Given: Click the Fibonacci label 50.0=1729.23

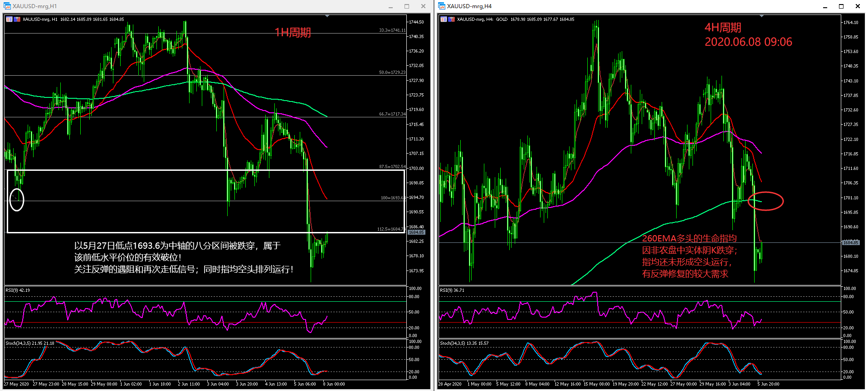Looking at the screenshot, I should pyautogui.click(x=392, y=72).
